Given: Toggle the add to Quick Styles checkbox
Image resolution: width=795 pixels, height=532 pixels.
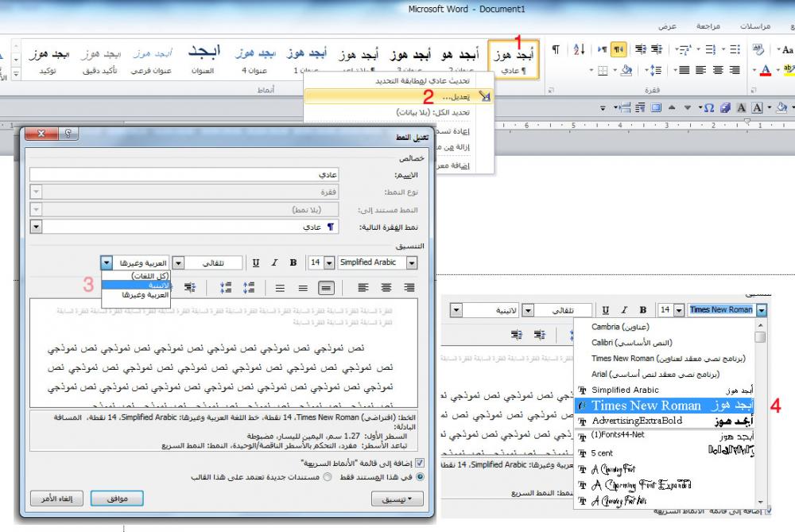Looking at the screenshot, I should 420,463.
